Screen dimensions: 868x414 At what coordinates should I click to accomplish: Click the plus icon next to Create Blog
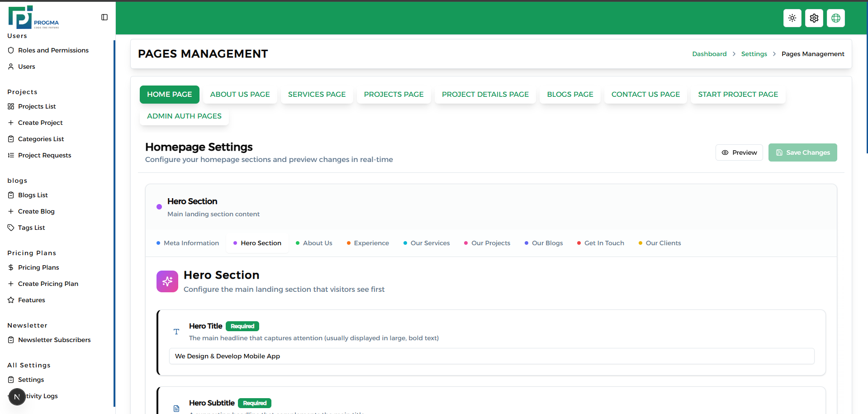point(11,211)
